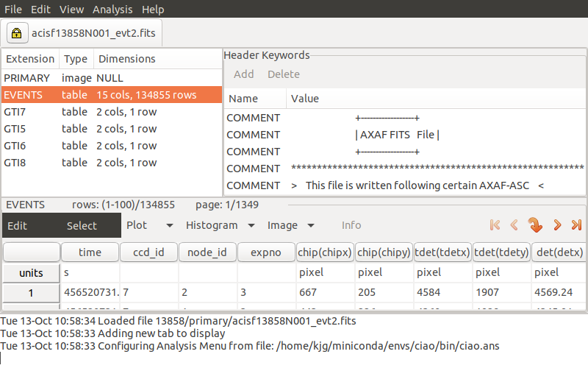The width and height of the screenshot is (588, 368).
Task: Select row 1 header in table
Action: pyautogui.click(x=31, y=292)
